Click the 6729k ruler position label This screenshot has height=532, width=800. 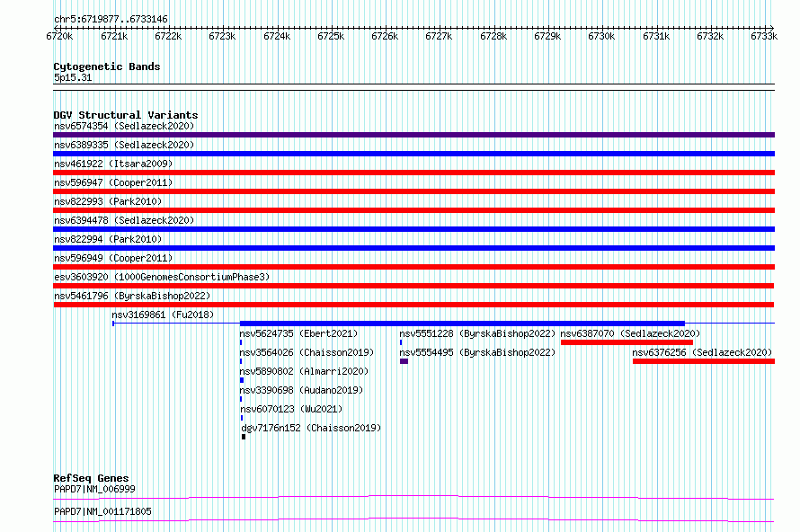pos(547,36)
